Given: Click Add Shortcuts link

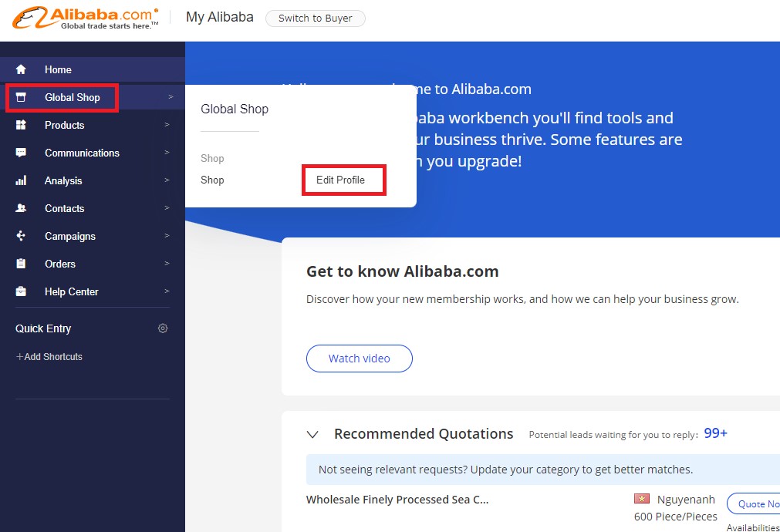Looking at the screenshot, I should [49, 356].
